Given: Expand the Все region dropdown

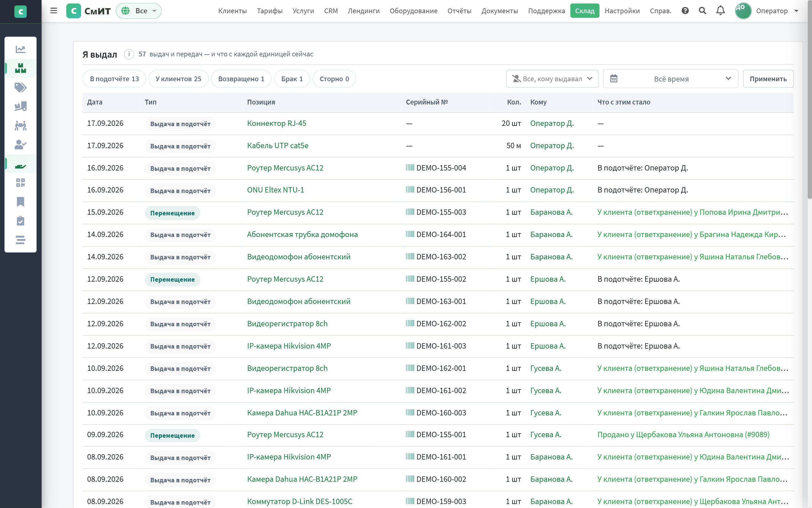Looking at the screenshot, I should [139, 11].
